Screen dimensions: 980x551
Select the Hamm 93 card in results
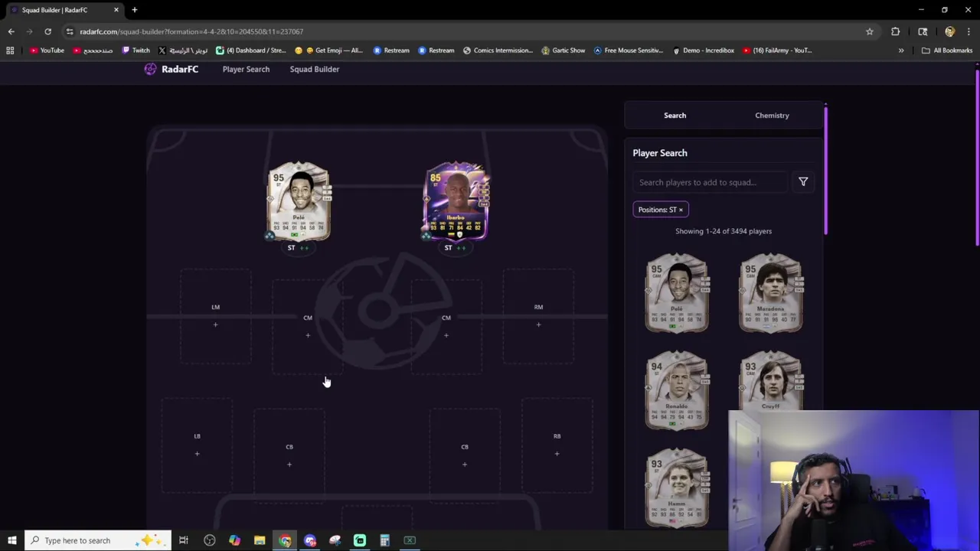tap(677, 487)
